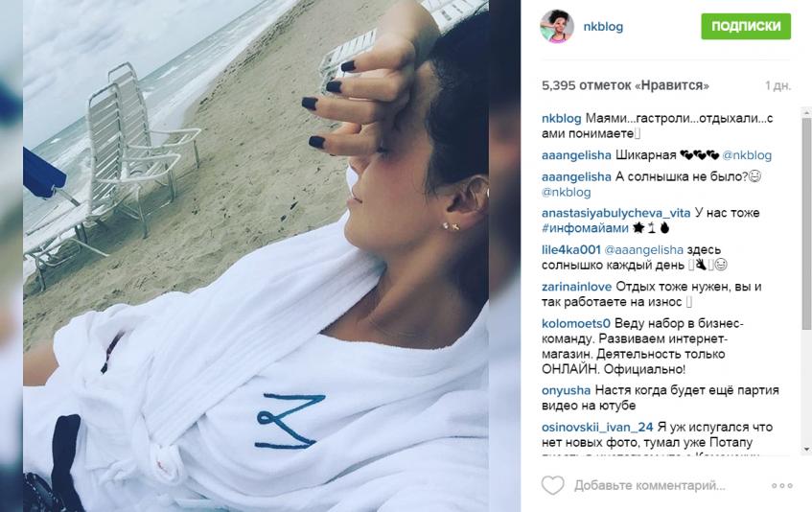Open osinovskii_ivan_24 commenter profile

(x=597, y=427)
